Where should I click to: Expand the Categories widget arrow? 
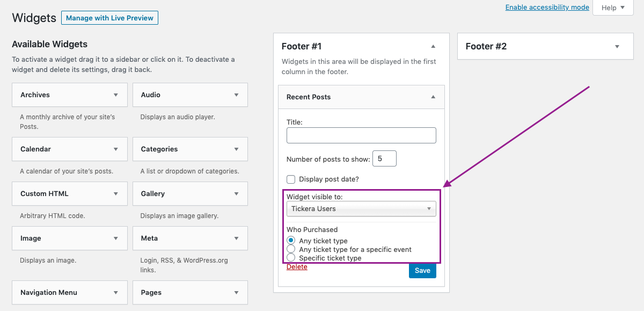click(x=236, y=149)
